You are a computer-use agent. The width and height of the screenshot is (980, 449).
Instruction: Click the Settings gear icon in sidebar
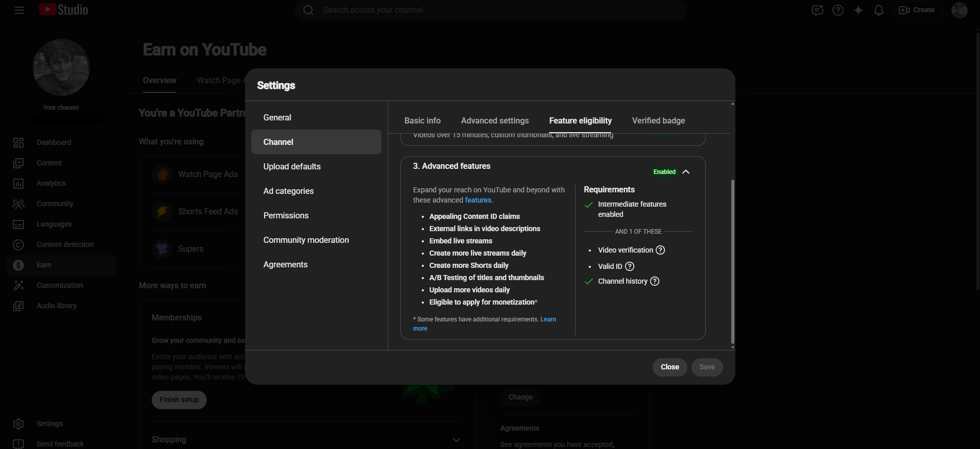pos(18,424)
